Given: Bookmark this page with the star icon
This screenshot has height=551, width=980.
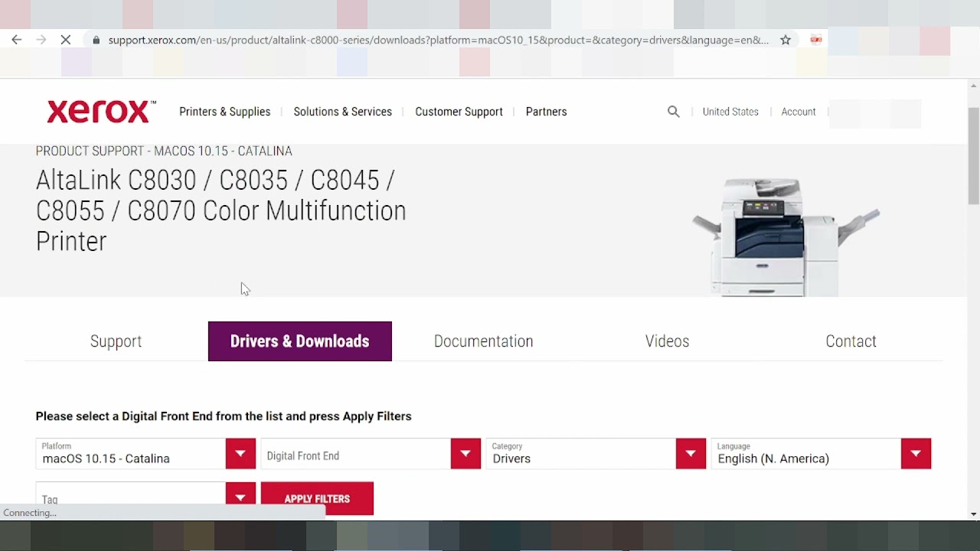Looking at the screenshot, I should tap(786, 40).
